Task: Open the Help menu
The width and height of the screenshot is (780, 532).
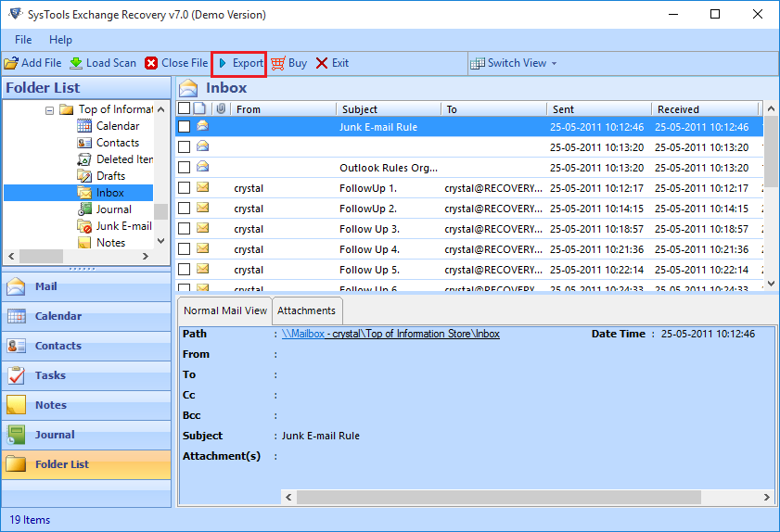Action: coord(60,40)
